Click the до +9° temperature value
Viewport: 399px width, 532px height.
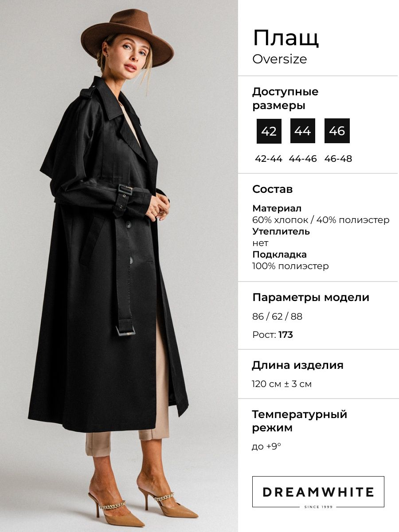pos(266,446)
